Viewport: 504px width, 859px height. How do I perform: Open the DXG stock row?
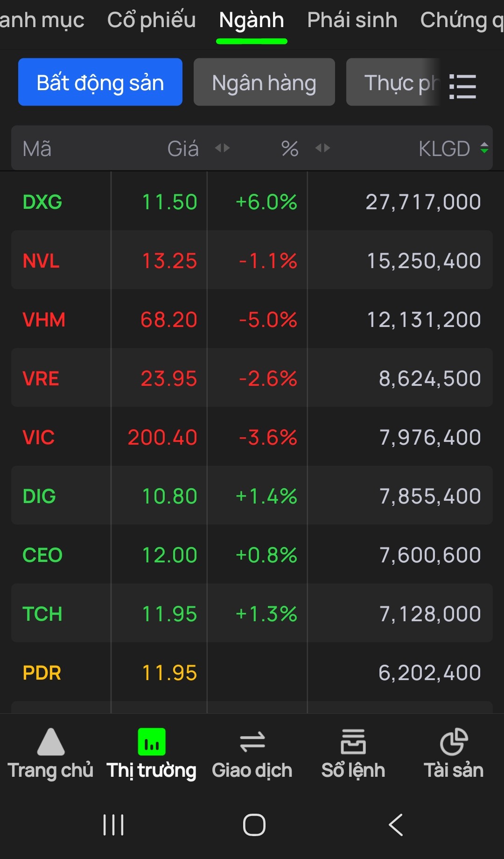click(252, 202)
